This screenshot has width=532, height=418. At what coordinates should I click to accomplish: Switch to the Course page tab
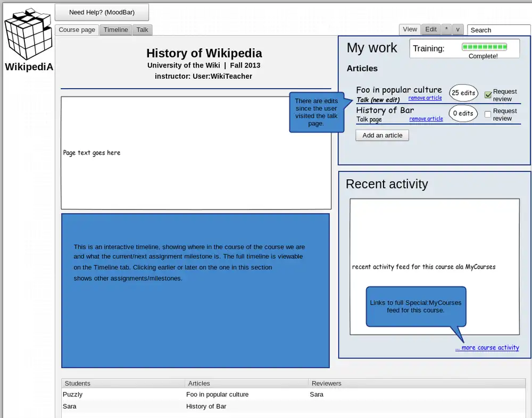point(77,30)
